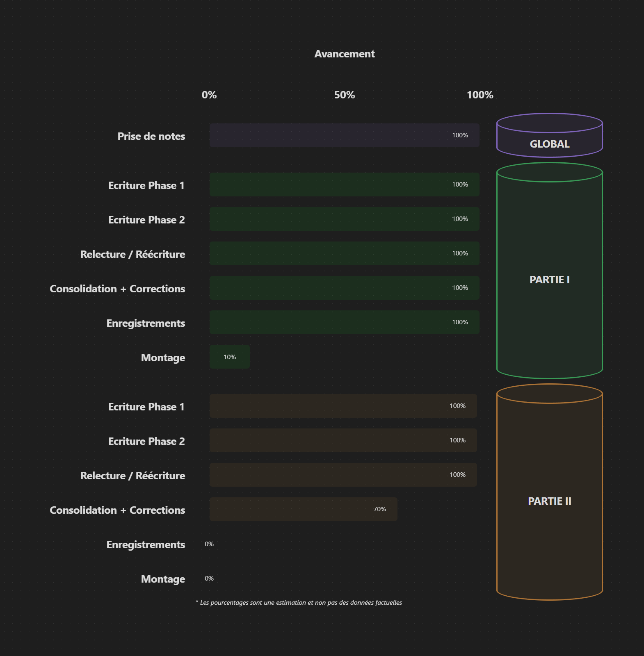This screenshot has height=656, width=644.
Task: Click the brown Ecriture Phase 1 bar
Action: pyautogui.click(x=343, y=406)
